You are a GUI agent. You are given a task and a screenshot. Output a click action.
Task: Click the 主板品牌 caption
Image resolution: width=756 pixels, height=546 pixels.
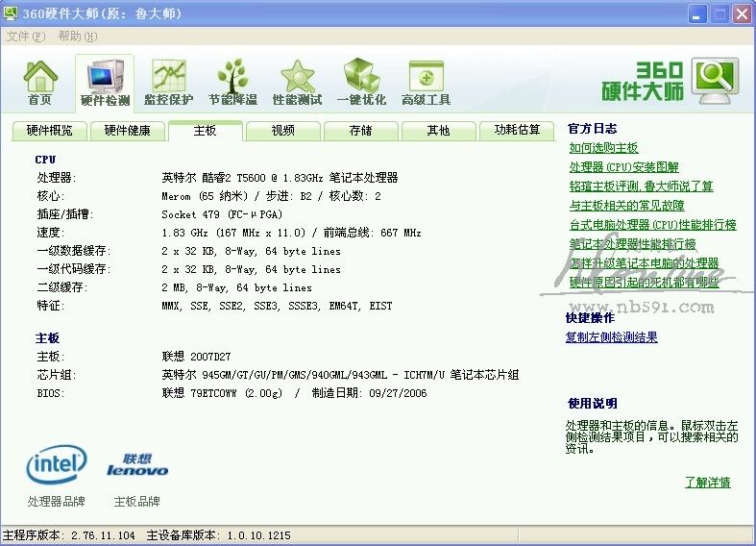137,502
